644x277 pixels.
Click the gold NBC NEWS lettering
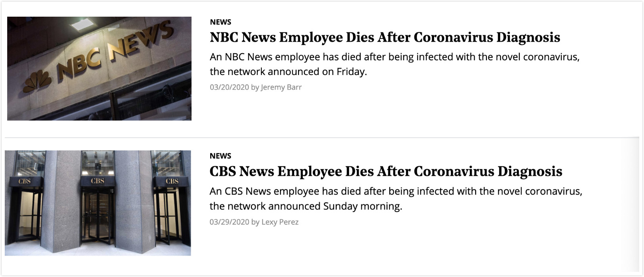coord(115,50)
